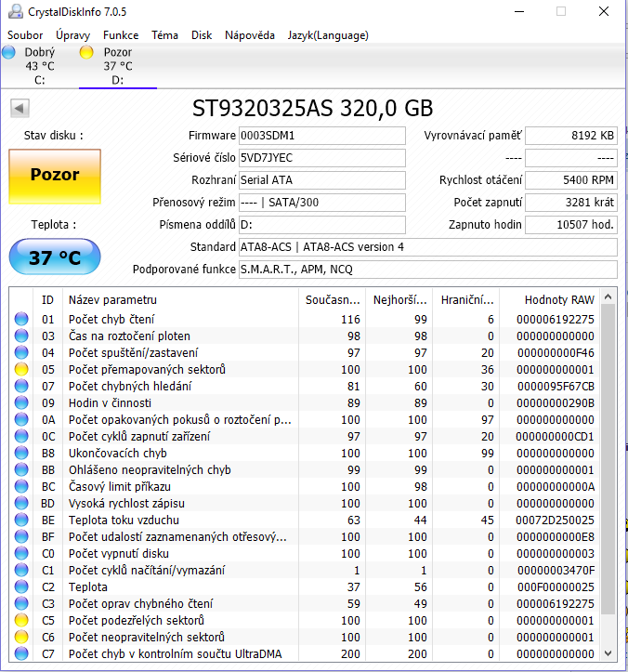Image resolution: width=628 pixels, height=672 pixels.
Task: Click the yellow warning icon for row C5
Action: coord(21,620)
